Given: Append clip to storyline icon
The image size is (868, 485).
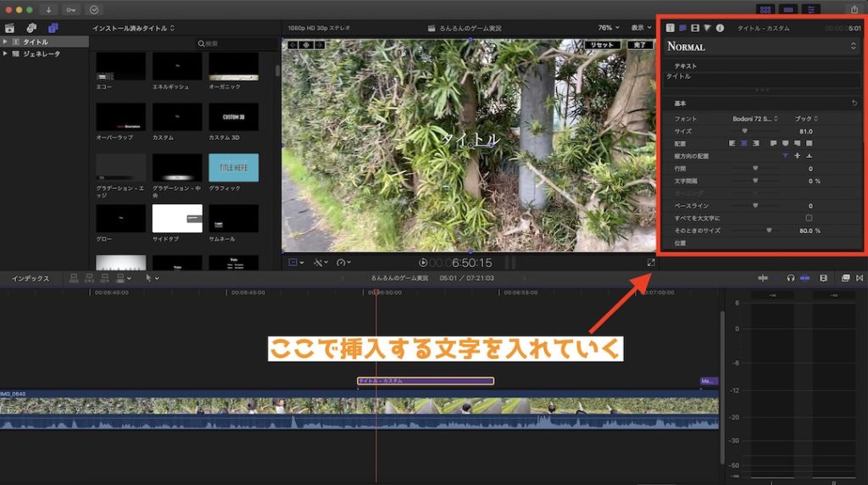Looking at the screenshot, I should (x=104, y=278).
